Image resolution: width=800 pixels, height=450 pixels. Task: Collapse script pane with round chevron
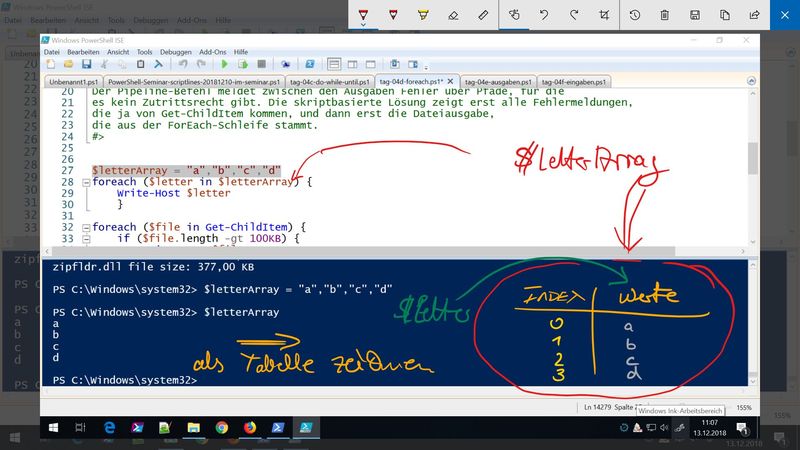(751, 81)
